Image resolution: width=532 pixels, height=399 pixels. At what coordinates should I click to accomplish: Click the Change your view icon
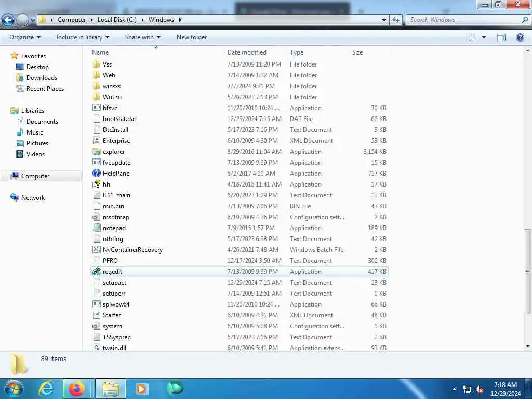coord(473,37)
